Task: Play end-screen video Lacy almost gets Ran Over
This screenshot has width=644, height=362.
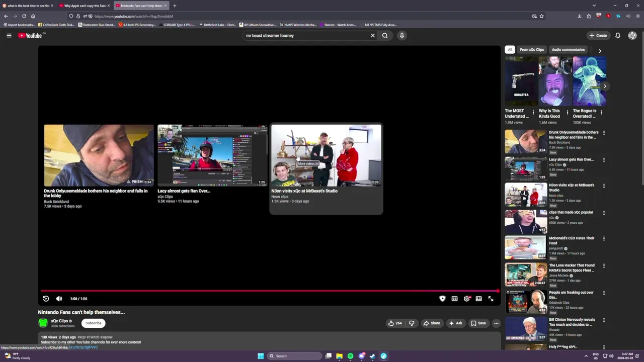Action: pos(212,155)
